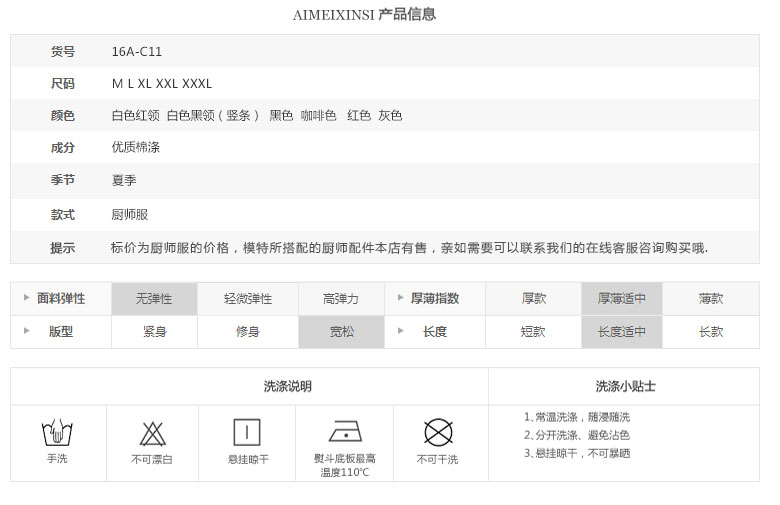This screenshot has width=780, height=505.
Task: Click the color option 红色
Action: pyautogui.click(x=359, y=115)
